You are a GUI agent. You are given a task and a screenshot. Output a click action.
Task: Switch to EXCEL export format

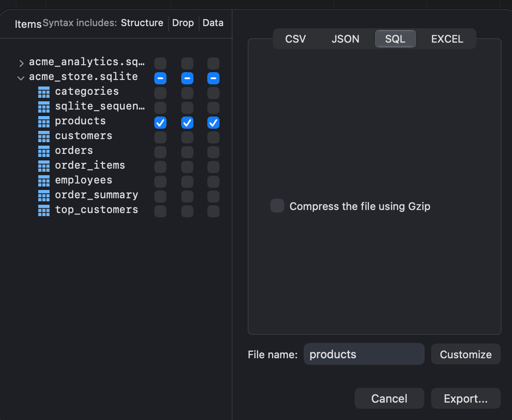447,39
